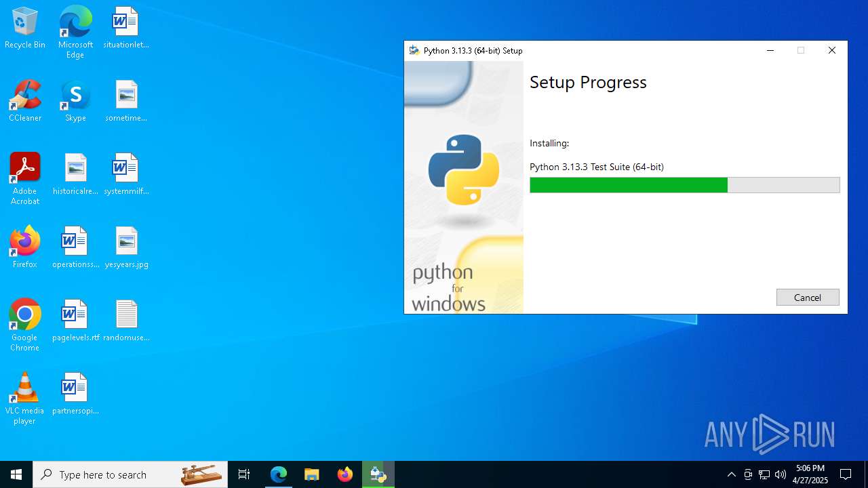Open VLC media player desktop shortcut
Viewport: 868px width, 488px height.
point(25,399)
